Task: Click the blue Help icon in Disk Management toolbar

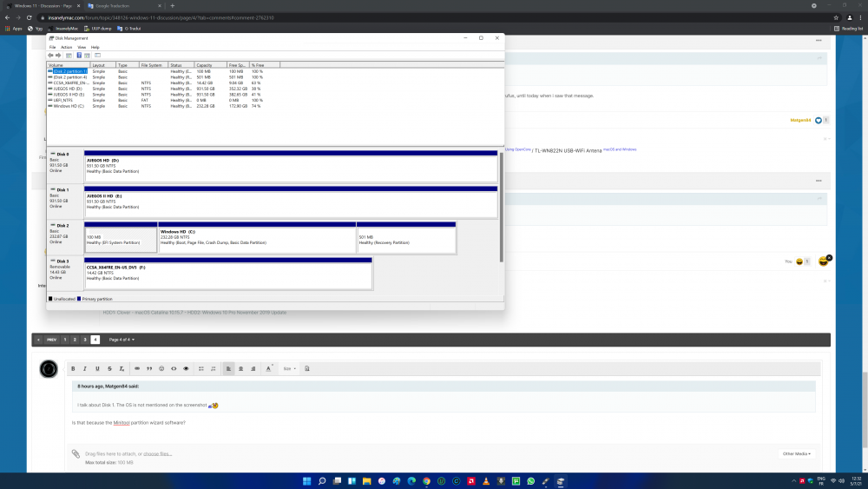Action: (79, 56)
